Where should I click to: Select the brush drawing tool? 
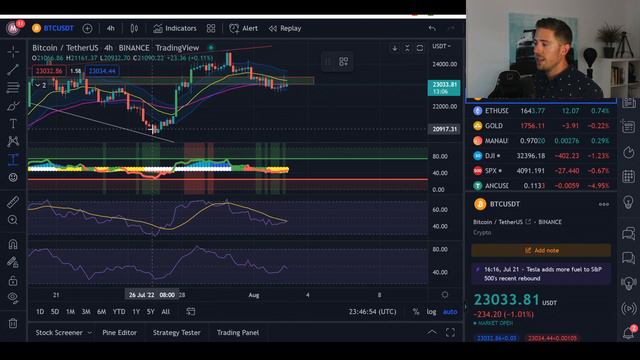pyautogui.click(x=13, y=106)
